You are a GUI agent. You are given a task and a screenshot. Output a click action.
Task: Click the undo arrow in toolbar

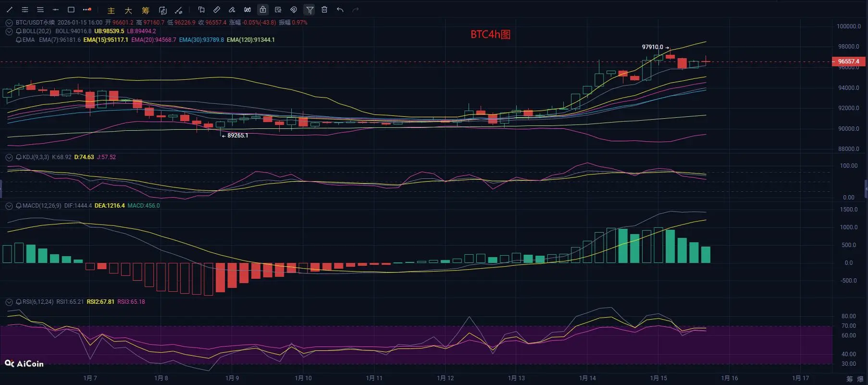click(x=340, y=10)
